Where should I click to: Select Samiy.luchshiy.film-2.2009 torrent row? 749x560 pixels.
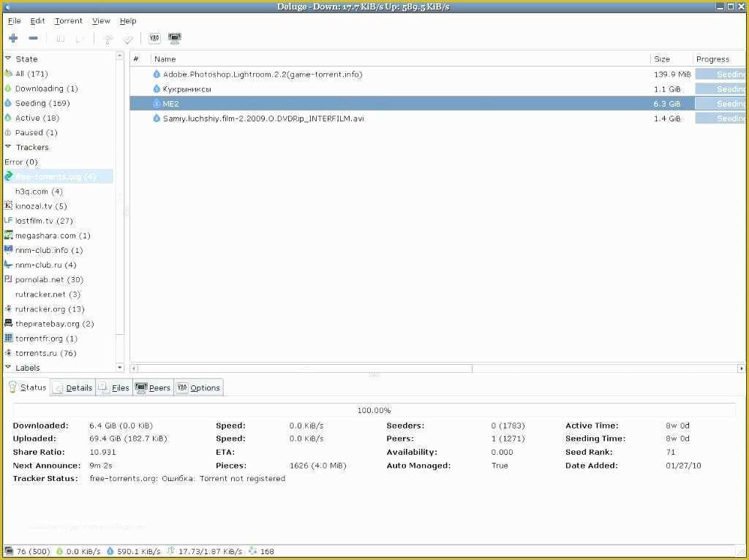(x=437, y=118)
